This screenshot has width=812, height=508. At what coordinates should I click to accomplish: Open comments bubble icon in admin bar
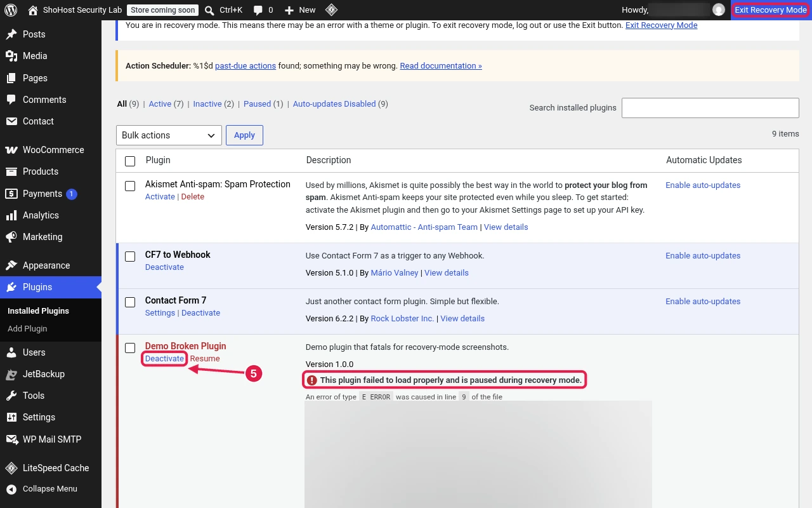pos(258,10)
